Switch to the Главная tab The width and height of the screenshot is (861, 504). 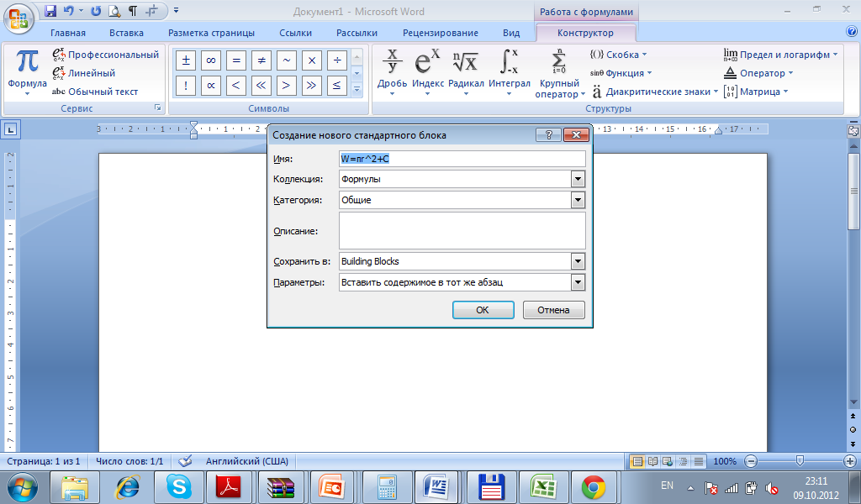(68, 33)
